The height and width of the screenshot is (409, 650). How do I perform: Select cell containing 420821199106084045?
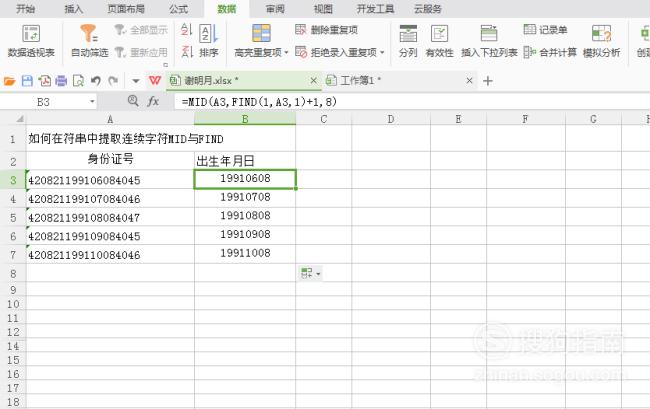(x=110, y=180)
